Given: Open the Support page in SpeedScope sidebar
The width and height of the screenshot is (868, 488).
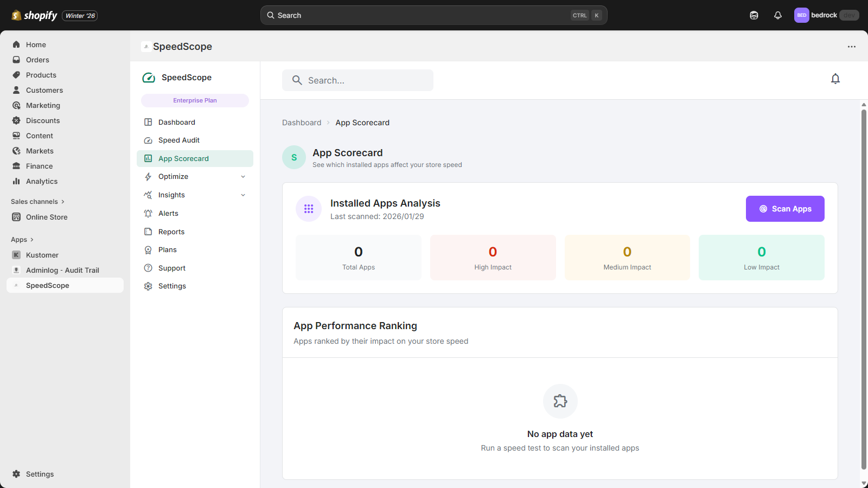Looking at the screenshot, I should [x=171, y=268].
